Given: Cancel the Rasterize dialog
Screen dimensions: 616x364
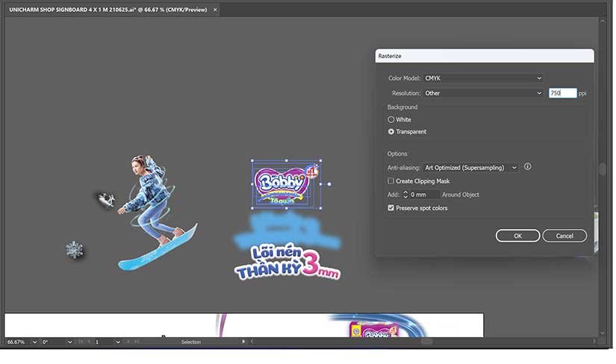Looking at the screenshot, I should [564, 236].
